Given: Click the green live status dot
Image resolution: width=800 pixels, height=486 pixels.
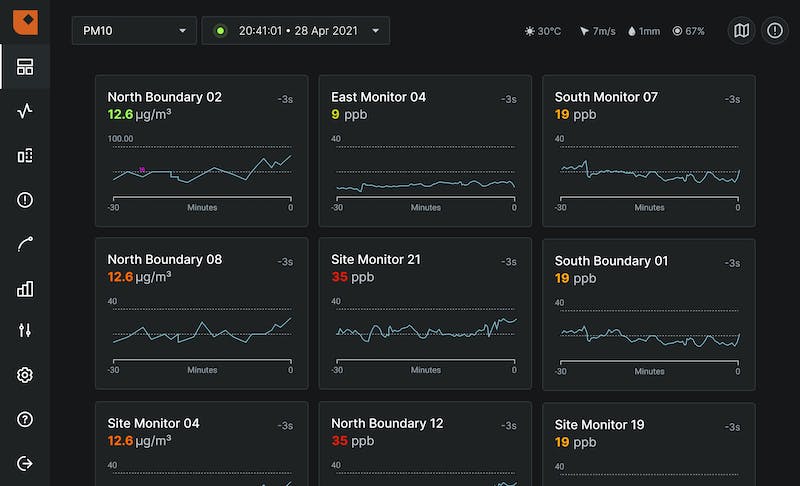Looking at the screenshot, I should 220,31.
